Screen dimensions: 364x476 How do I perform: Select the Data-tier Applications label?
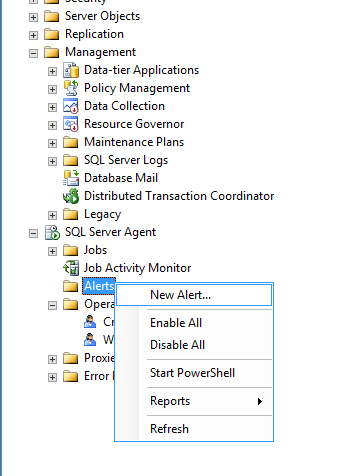pos(141,70)
